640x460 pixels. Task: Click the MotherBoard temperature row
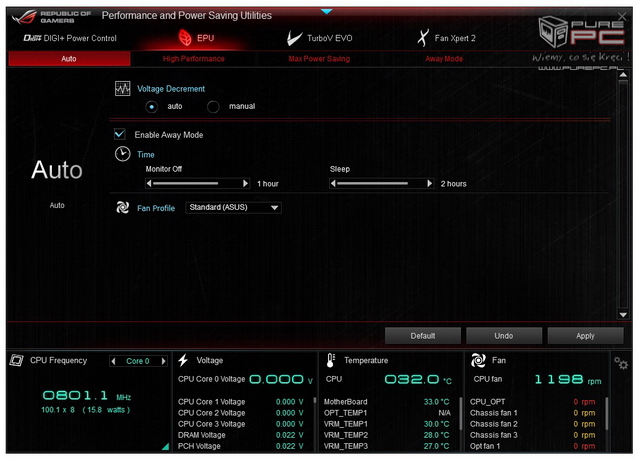pyautogui.click(x=387, y=402)
